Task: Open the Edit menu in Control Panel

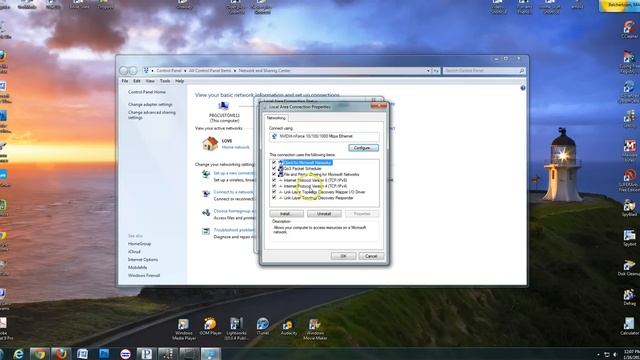Action: coord(137,81)
